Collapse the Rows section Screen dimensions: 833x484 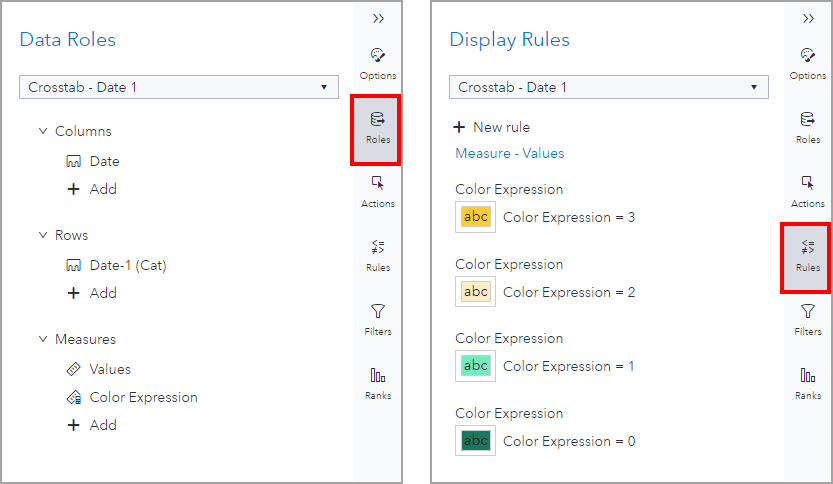(x=43, y=235)
